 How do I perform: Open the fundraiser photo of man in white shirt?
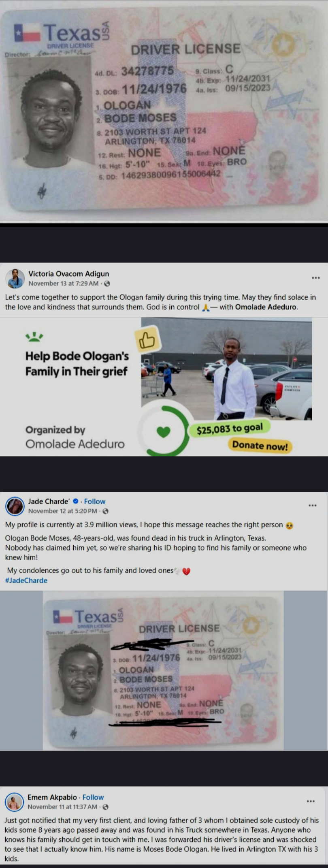tap(226, 369)
